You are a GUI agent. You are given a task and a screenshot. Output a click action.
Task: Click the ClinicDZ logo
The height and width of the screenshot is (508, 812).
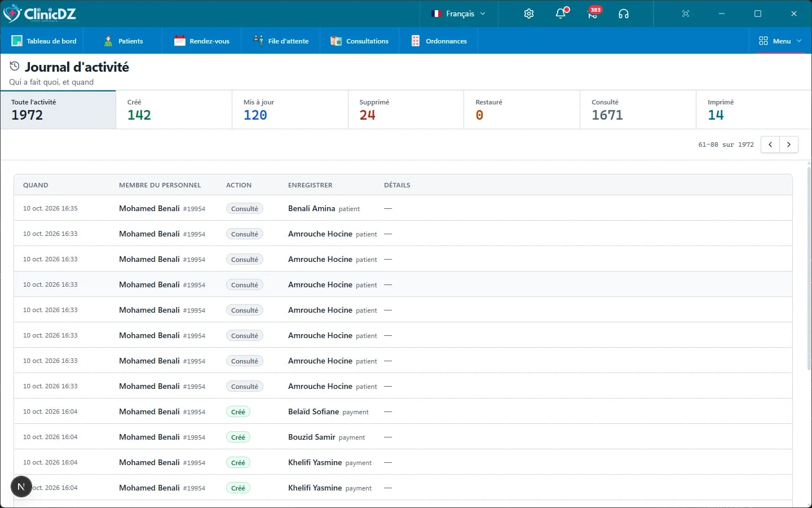pos(39,14)
